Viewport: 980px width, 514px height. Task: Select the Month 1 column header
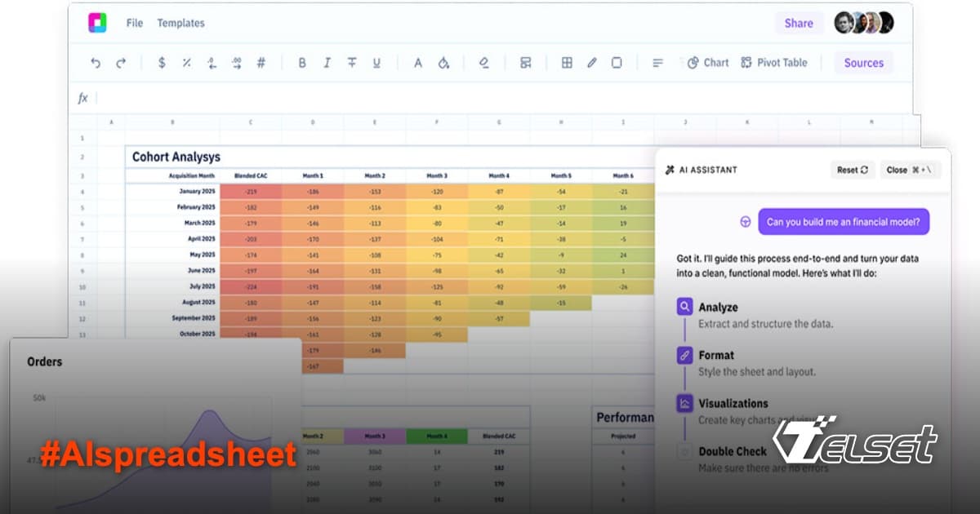[x=313, y=175]
